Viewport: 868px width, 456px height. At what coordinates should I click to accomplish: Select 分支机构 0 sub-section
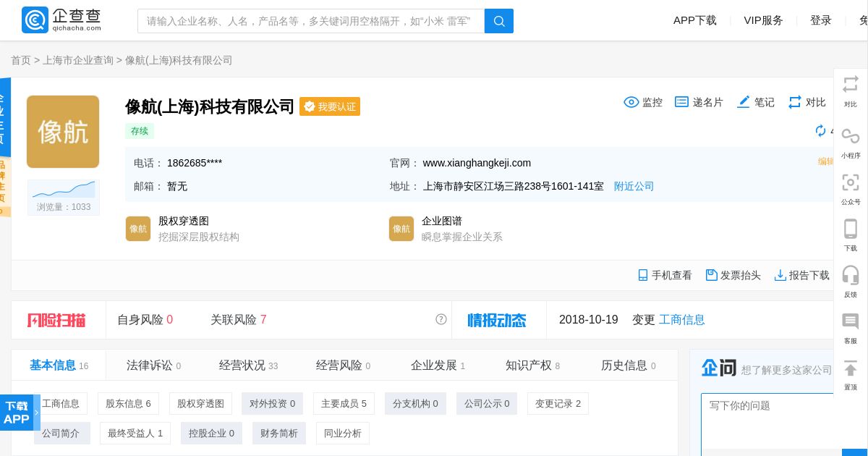415,403
